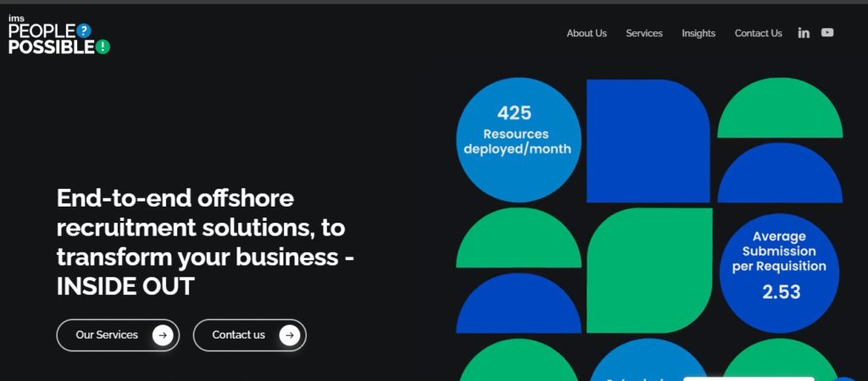Screen dimensions: 868x381
Task: Select Contact Us in the top navigation
Action: click(758, 34)
